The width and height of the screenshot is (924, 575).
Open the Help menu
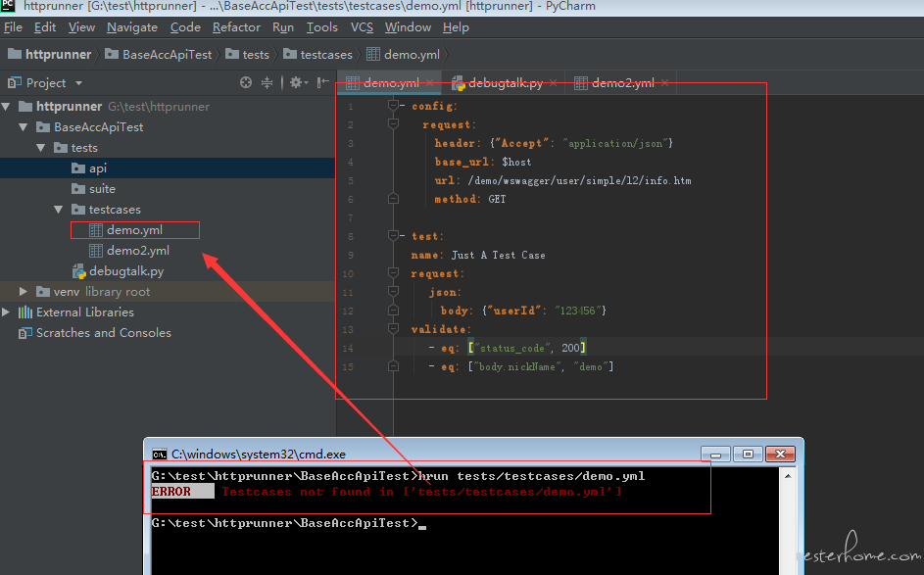tap(456, 27)
